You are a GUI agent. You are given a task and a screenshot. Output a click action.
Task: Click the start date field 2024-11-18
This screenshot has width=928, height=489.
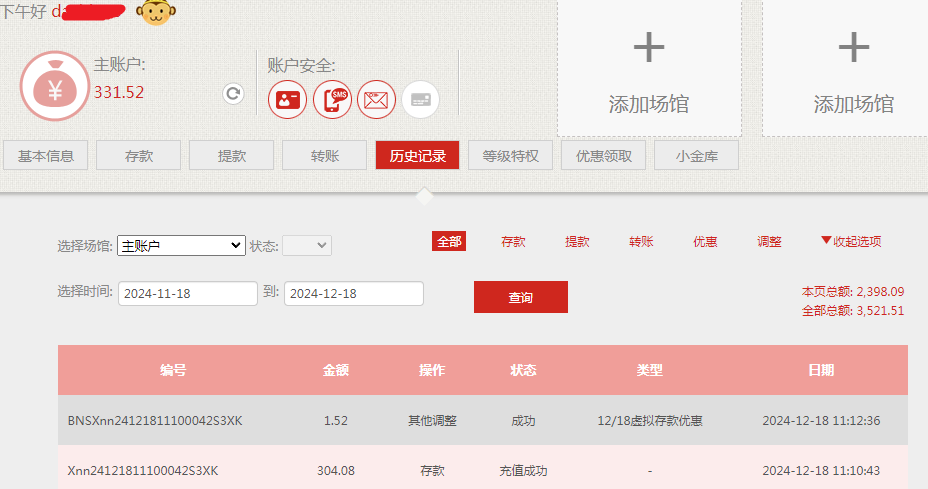tap(188, 294)
